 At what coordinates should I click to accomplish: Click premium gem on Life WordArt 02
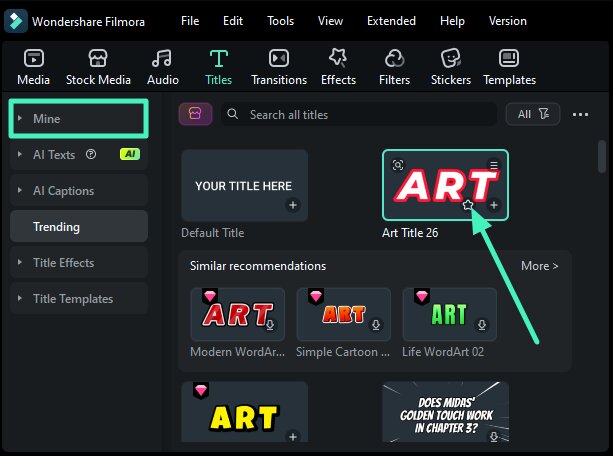pos(422,296)
